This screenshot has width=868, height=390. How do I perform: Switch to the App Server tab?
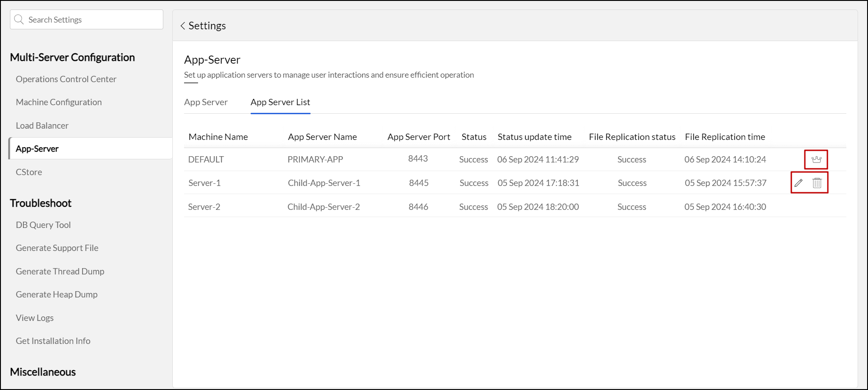pos(206,102)
